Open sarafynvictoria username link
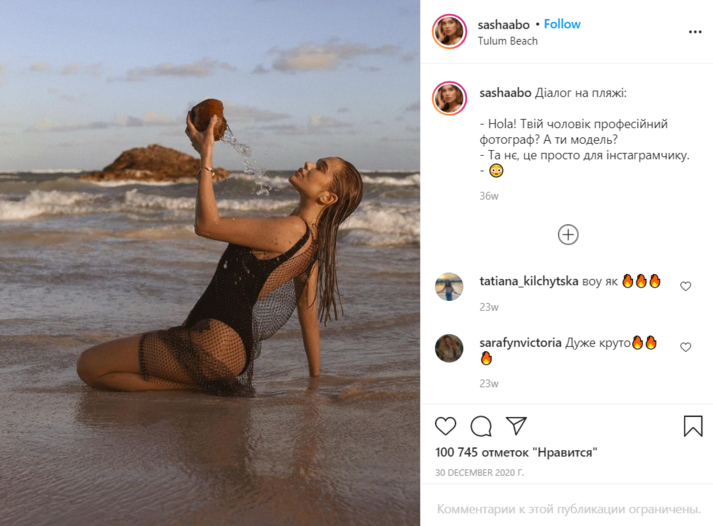Image resolution: width=713 pixels, height=526 pixels. (521, 343)
